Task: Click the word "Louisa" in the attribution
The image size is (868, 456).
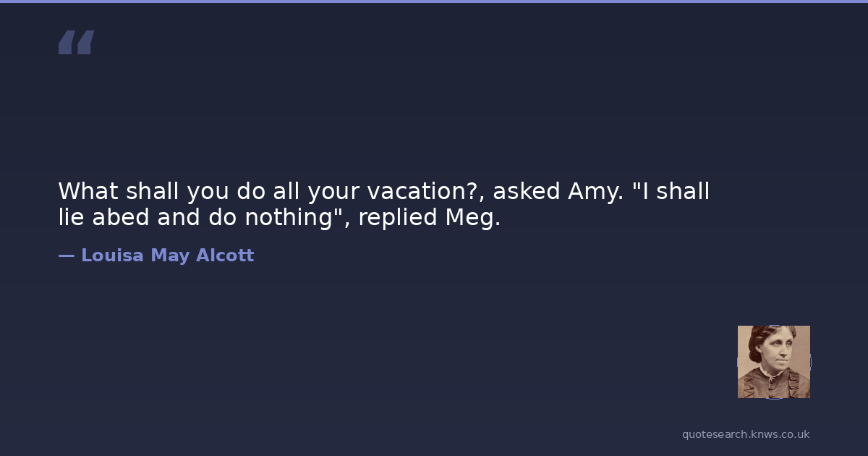Action: tap(112, 256)
